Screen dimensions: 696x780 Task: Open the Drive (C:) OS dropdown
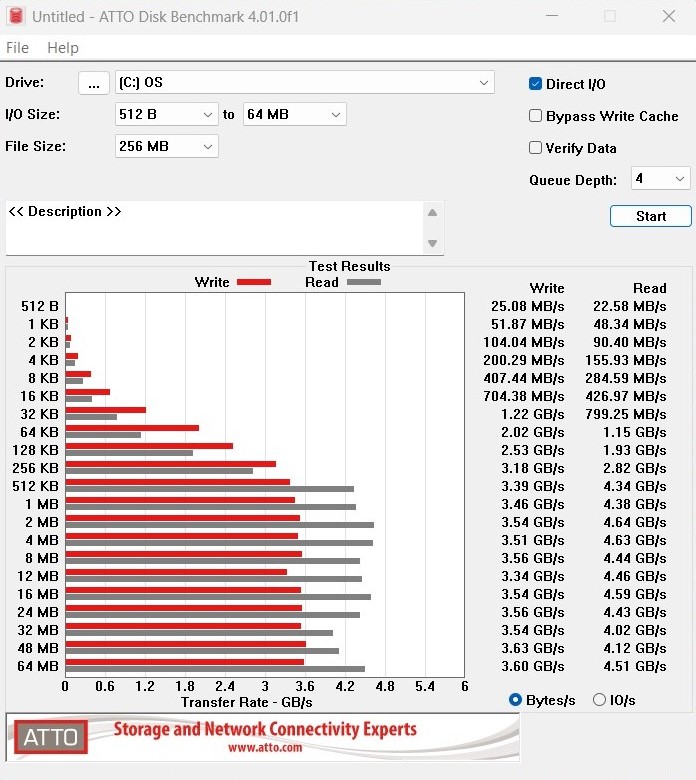(304, 83)
